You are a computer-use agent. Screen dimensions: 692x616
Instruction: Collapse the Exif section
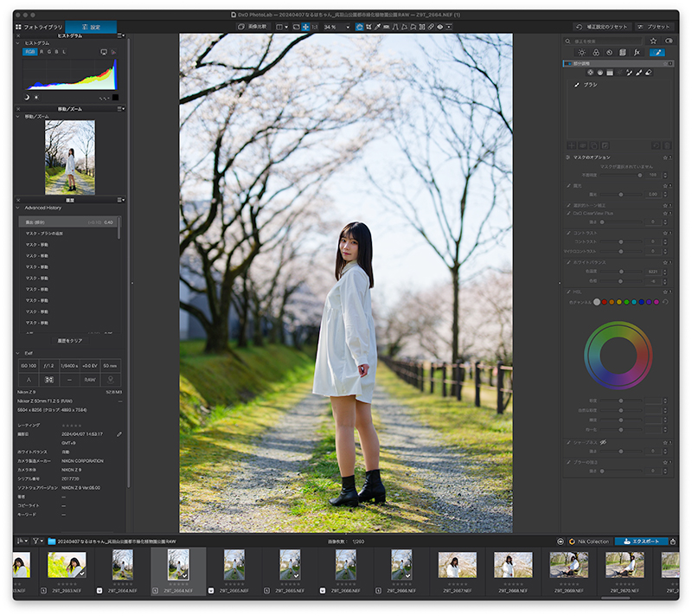[x=18, y=353]
